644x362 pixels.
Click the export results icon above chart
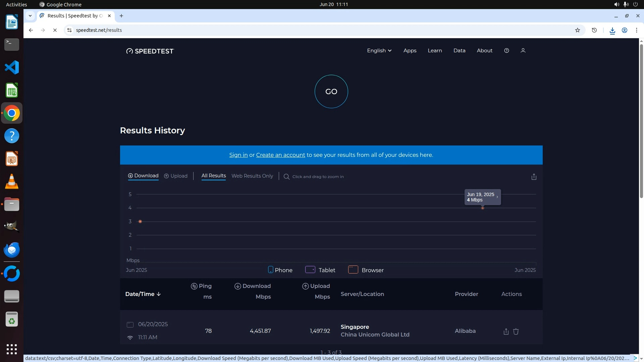pos(534,177)
